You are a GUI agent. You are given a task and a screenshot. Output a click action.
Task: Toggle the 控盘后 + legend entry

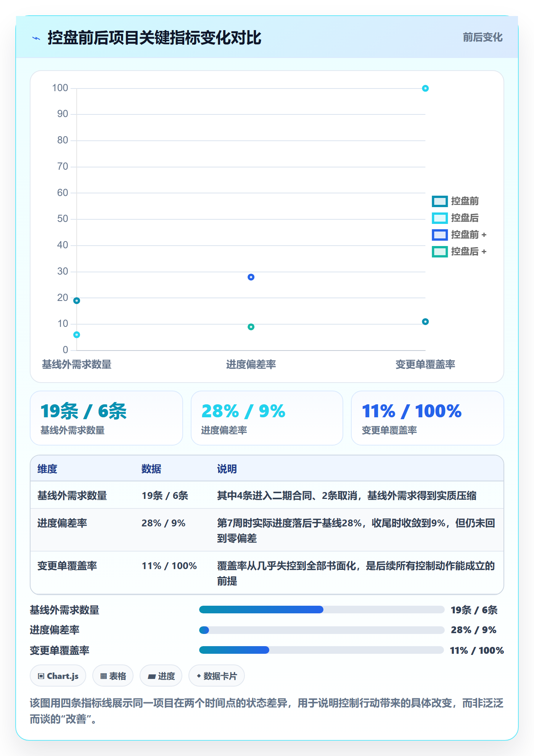pyautogui.click(x=459, y=251)
